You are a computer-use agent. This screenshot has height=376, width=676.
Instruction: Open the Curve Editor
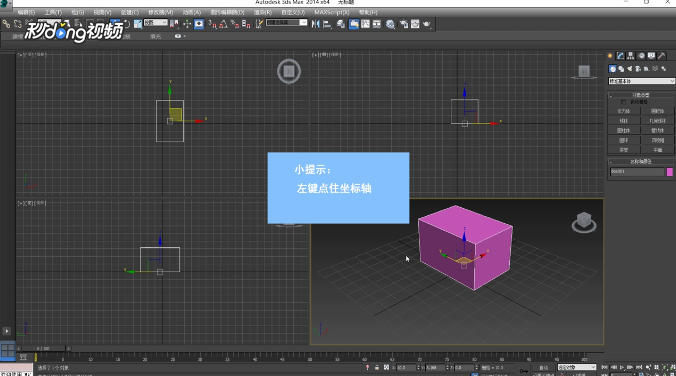(365, 24)
